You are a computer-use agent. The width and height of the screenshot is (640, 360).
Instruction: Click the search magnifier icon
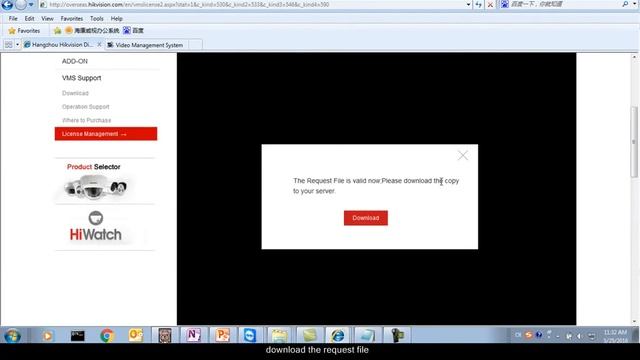[x=625, y=4]
